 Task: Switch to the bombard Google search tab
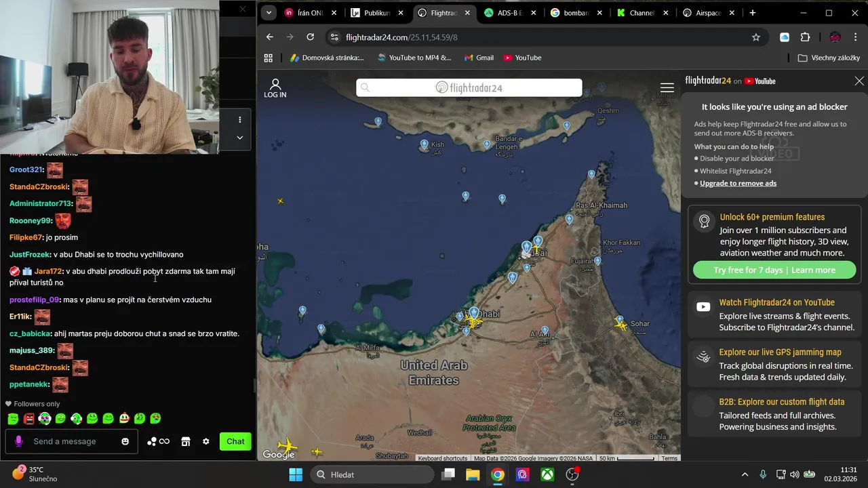point(575,13)
